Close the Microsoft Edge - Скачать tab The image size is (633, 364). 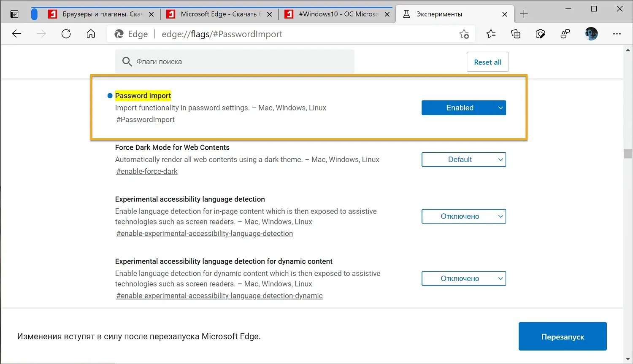tap(269, 14)
